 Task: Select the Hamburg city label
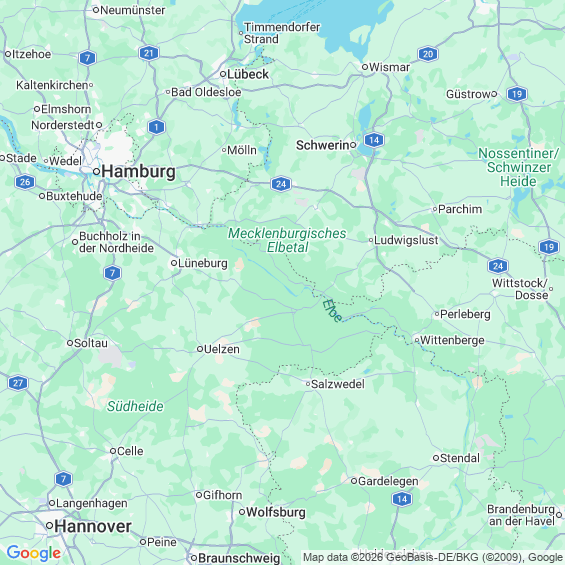(x=138, y=171)
